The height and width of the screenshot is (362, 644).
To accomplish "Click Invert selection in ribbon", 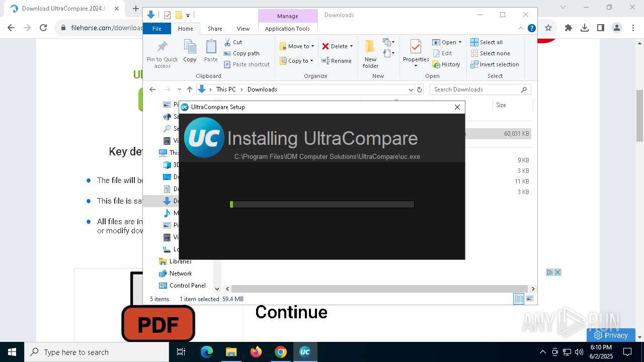I will 495,64.
